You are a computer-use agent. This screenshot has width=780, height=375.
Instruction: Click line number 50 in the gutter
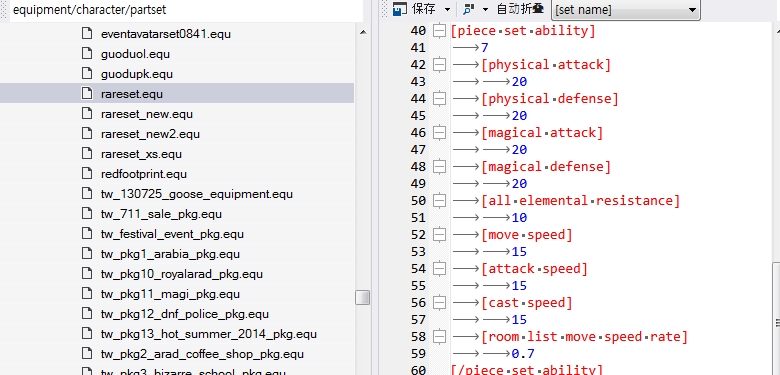click(x=418, y=201)
